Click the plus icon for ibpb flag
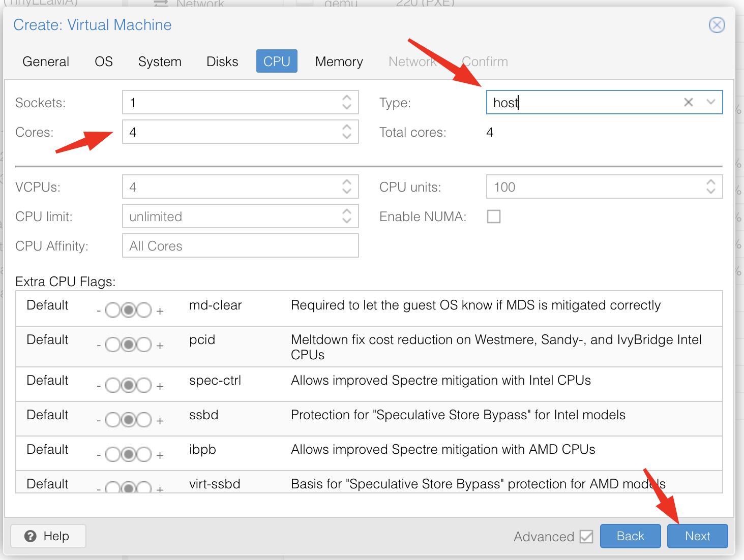744x560 pixels. click(x=160, y=455)
